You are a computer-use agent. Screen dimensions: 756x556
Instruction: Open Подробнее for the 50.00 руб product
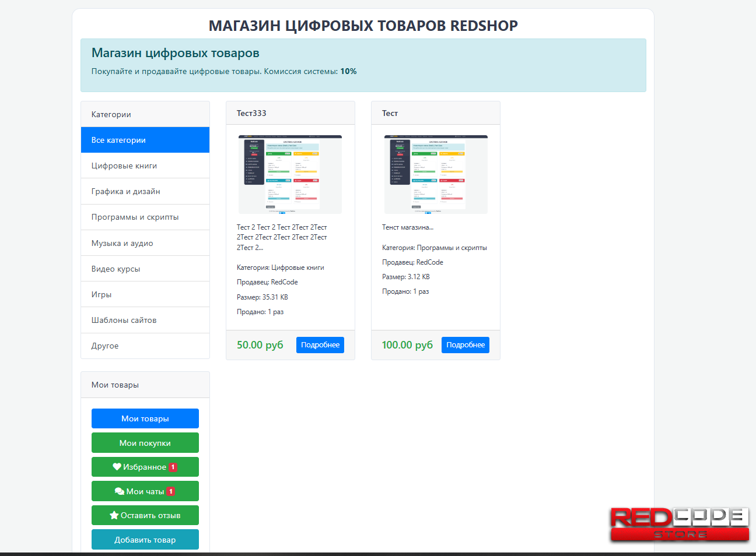[320, 345]
